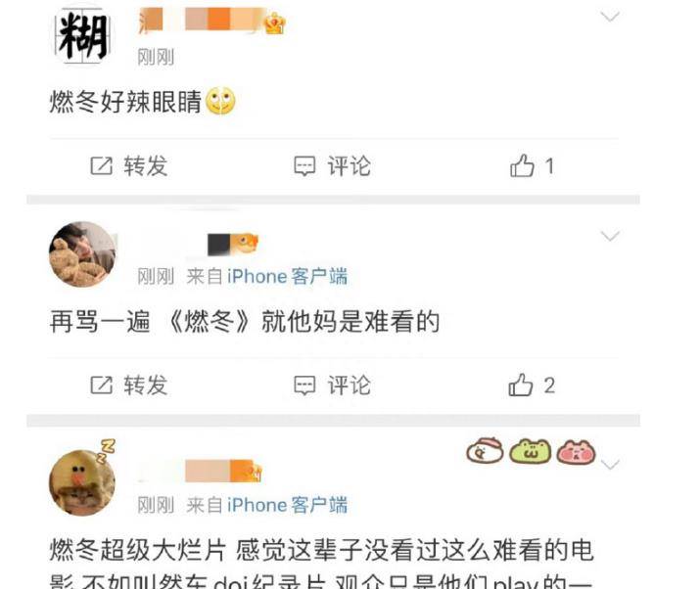Repost the 再骂一遍《燃冬》 post

point(129,385)
